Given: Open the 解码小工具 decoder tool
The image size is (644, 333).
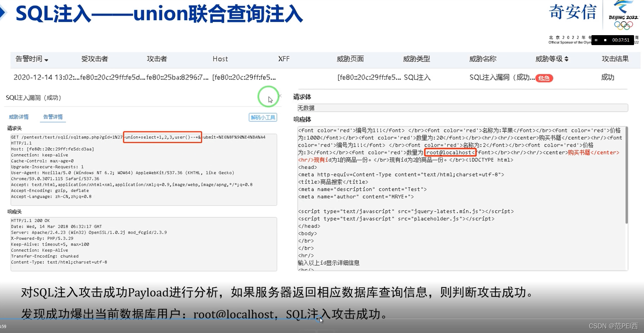Looking at the screenshot, I should tap(263, 118).
